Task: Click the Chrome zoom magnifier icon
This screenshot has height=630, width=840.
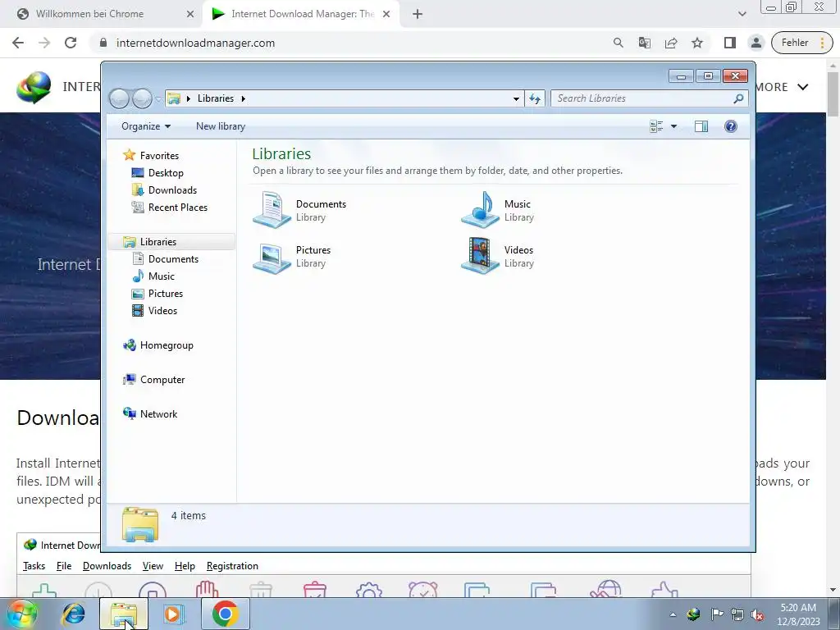Action: 619,43
